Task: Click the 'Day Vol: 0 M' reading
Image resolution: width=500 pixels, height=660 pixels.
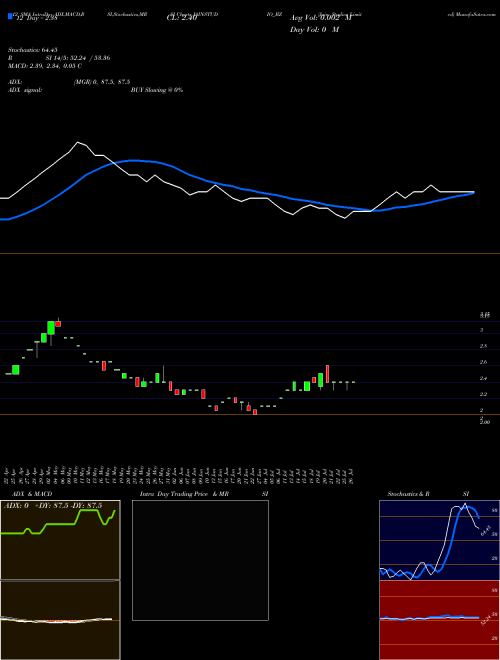Action: click(x=314, y=30)
